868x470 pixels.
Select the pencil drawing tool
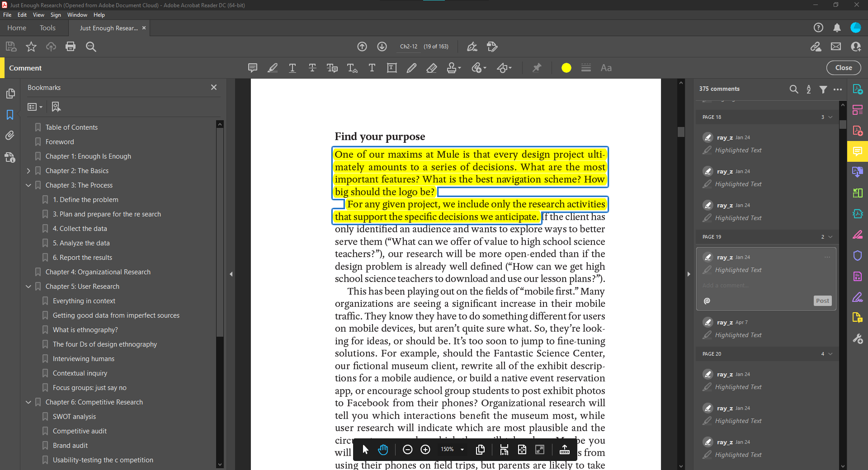(x=411, y=68)
